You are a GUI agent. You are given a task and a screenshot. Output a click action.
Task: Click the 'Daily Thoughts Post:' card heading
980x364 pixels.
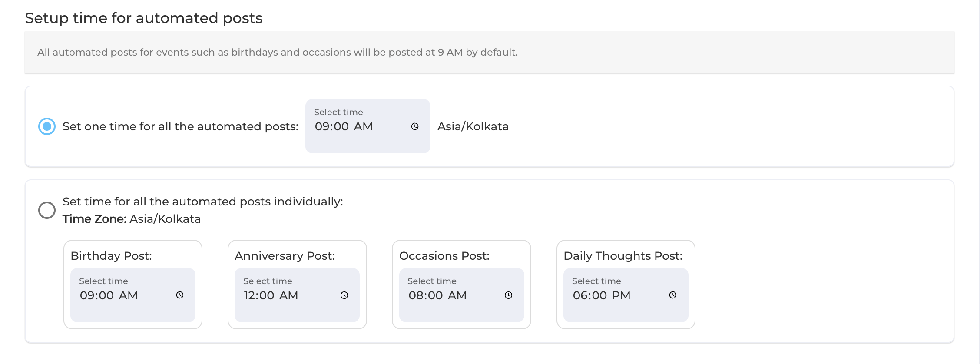[x=623, y=256]
